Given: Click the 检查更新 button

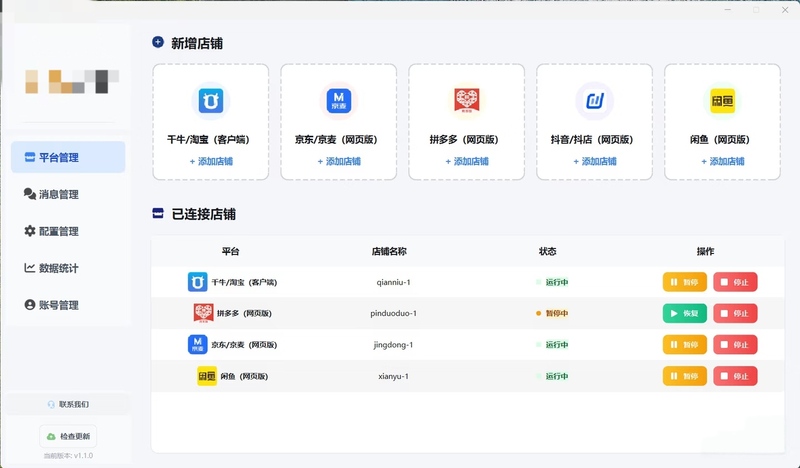Looking at the screenshot, I should [68, 436].
